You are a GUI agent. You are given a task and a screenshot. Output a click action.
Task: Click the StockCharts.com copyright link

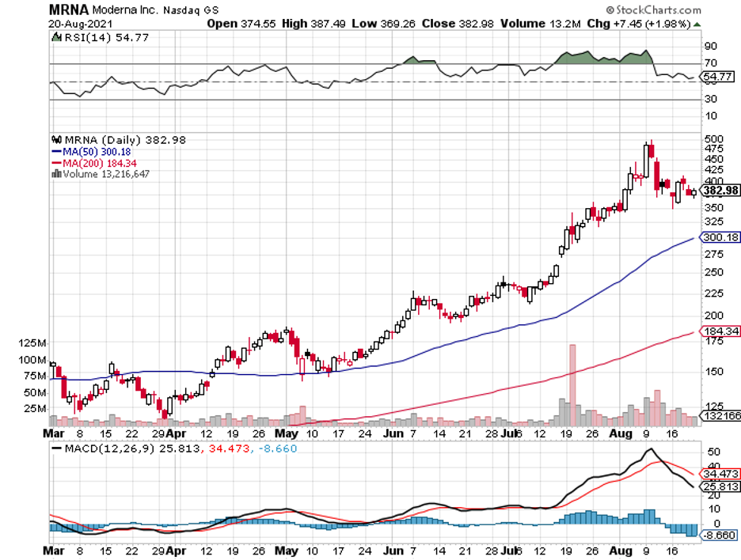(655, 10)
